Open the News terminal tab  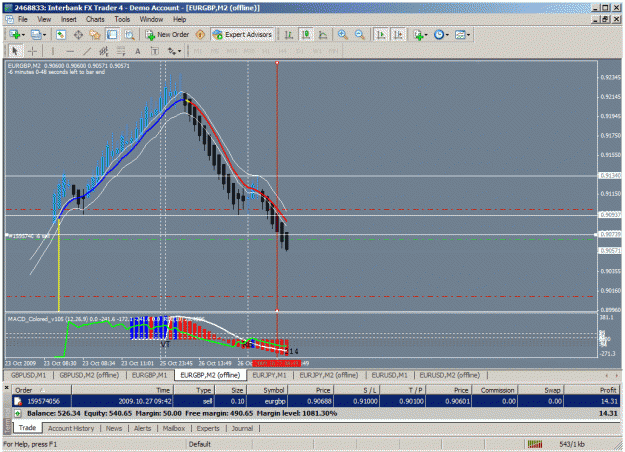point(114,428)
